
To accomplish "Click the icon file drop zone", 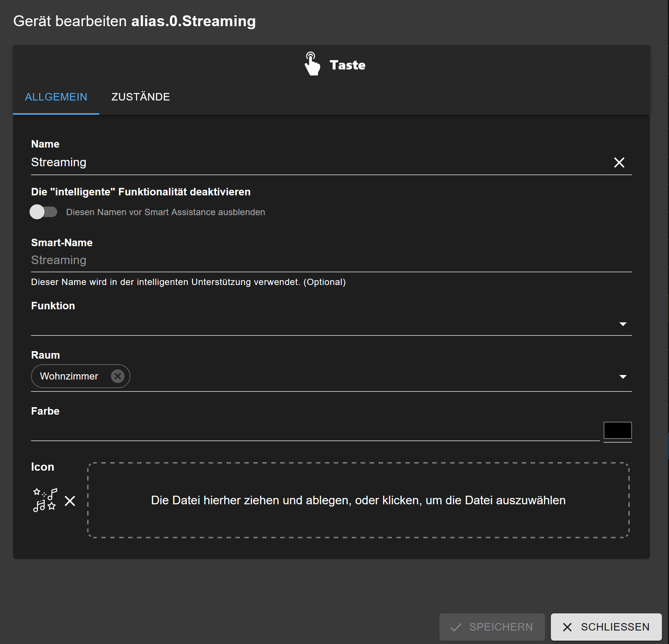I will (x=358, y=500).
